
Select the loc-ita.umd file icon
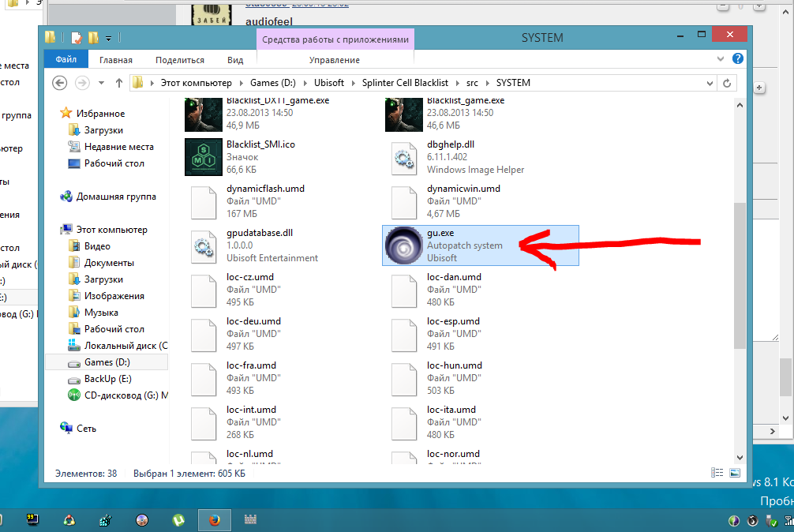point(403,422)
